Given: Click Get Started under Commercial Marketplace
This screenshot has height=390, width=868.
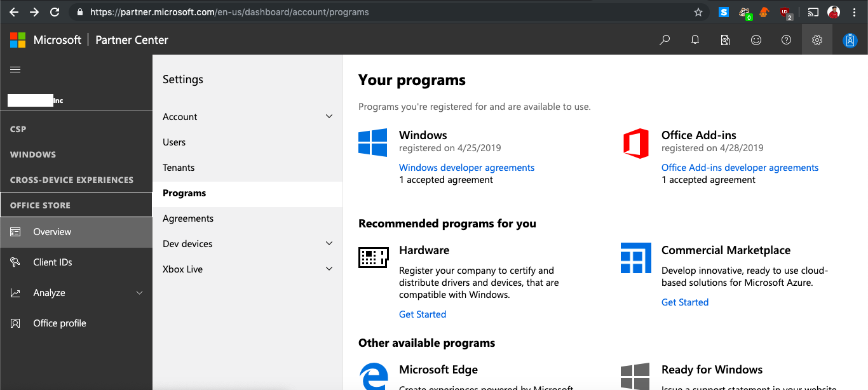Looking at the screenshot, I should (x=685, y=302).
